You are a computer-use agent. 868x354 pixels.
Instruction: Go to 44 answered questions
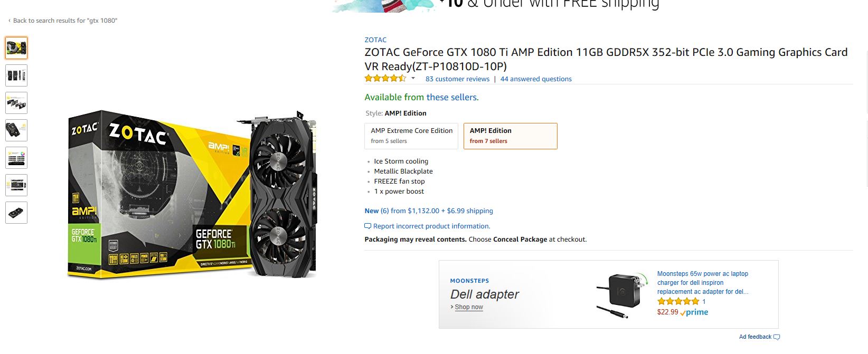click(536, 79)
